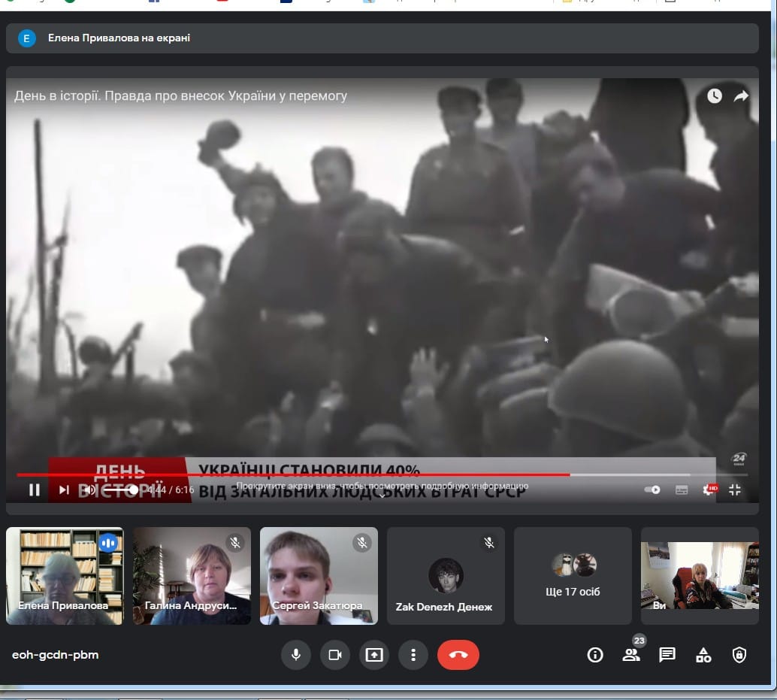Open host controls shield lock icon
This screenshot has width=777, height=700.
point(739,655)
